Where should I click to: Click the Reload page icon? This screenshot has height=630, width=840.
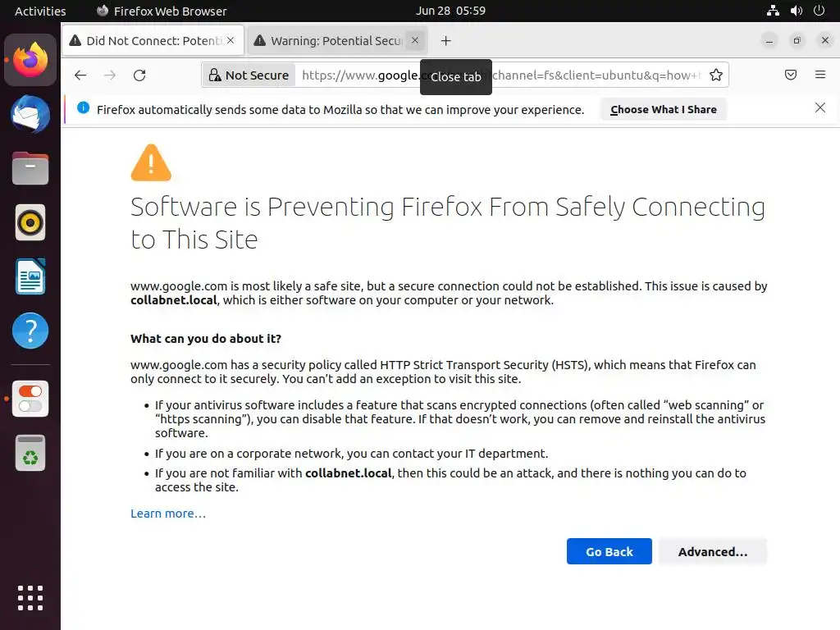coord(139,75)
